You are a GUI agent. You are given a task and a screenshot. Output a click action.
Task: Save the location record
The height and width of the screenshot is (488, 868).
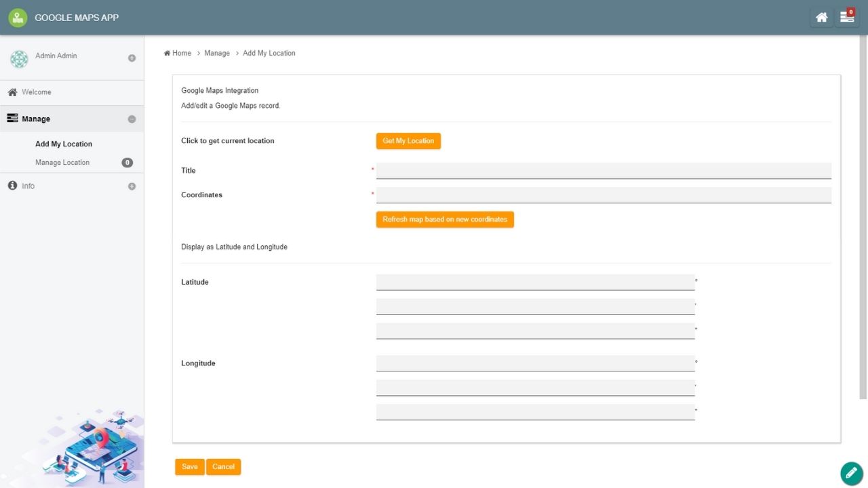(189, 467)
